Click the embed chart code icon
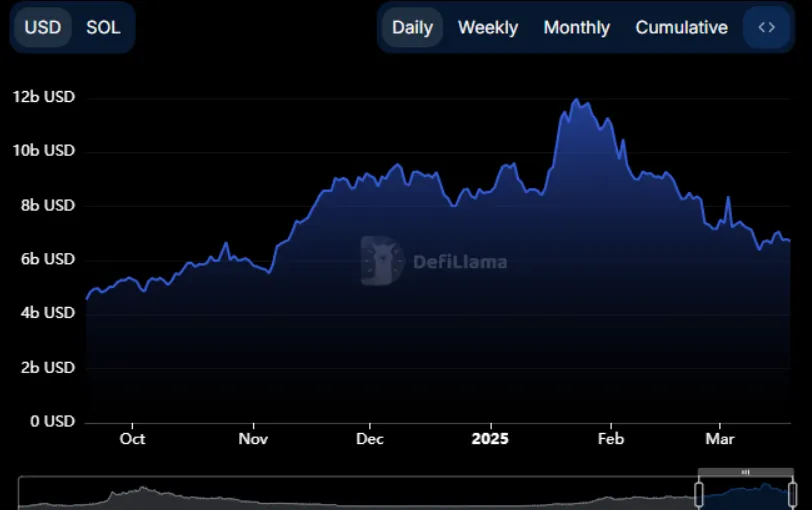 tap(766, 27)
